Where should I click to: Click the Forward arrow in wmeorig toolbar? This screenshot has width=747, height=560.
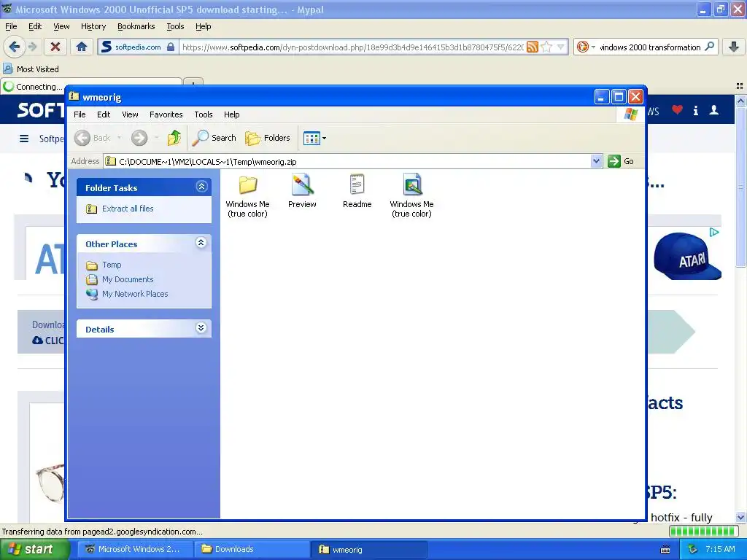click(139, 138)
